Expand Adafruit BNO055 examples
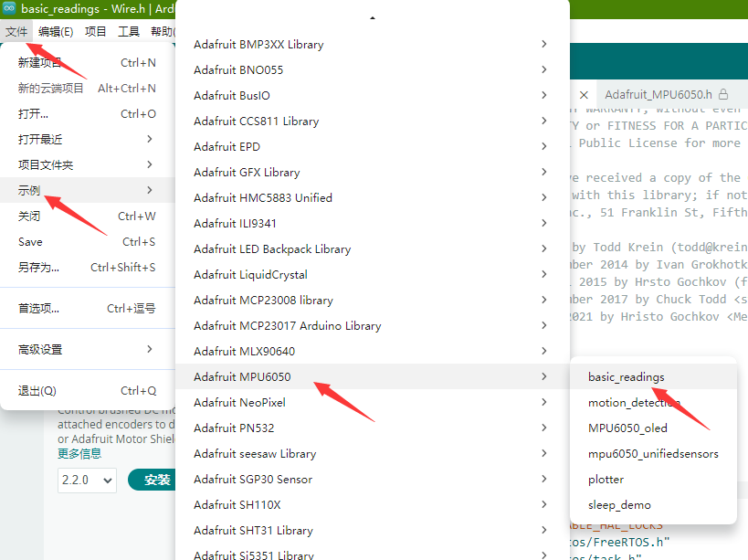This screenshot has height=560, width=748. pos(373,69)
